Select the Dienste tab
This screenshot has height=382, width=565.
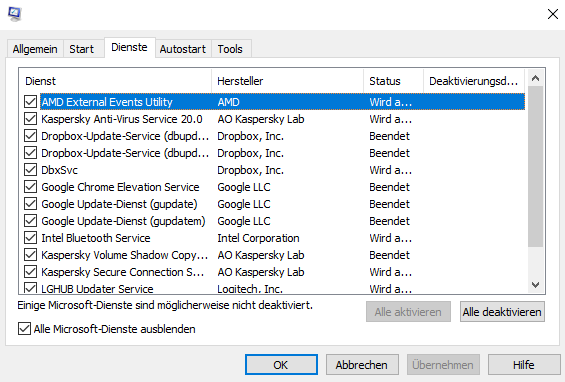[x=129, y=47]
